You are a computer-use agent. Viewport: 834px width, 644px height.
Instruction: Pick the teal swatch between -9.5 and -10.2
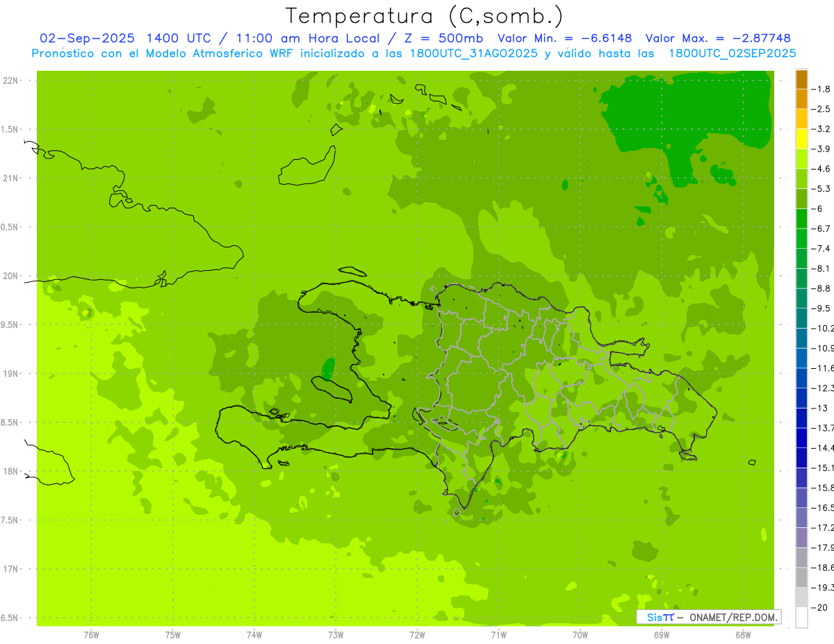click(x=801, y=318)
